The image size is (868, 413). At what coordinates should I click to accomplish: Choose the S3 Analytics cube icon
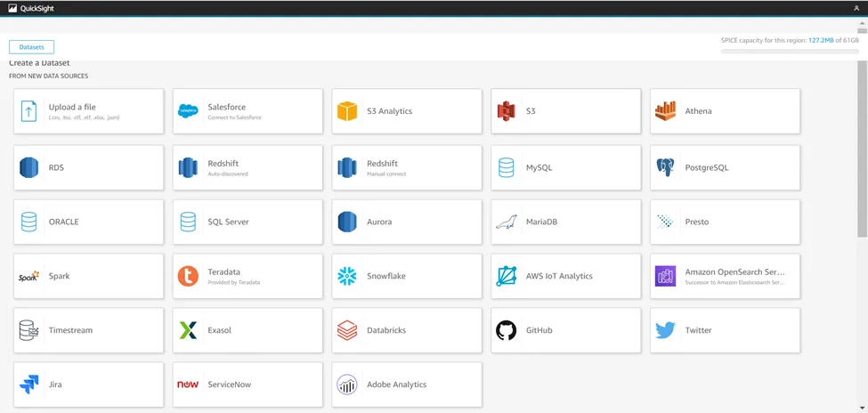coord(347,110)
